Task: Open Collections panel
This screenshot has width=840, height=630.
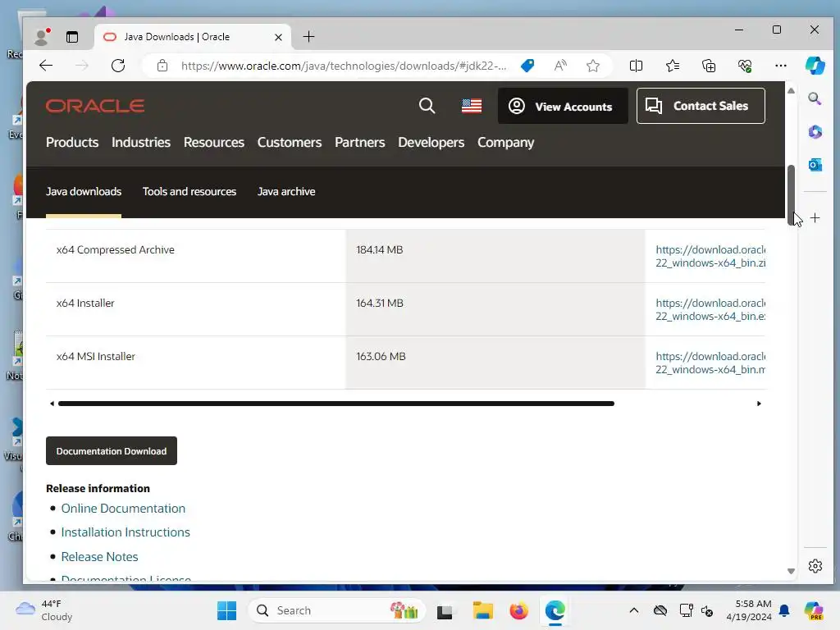Action: tap(709, 66)
